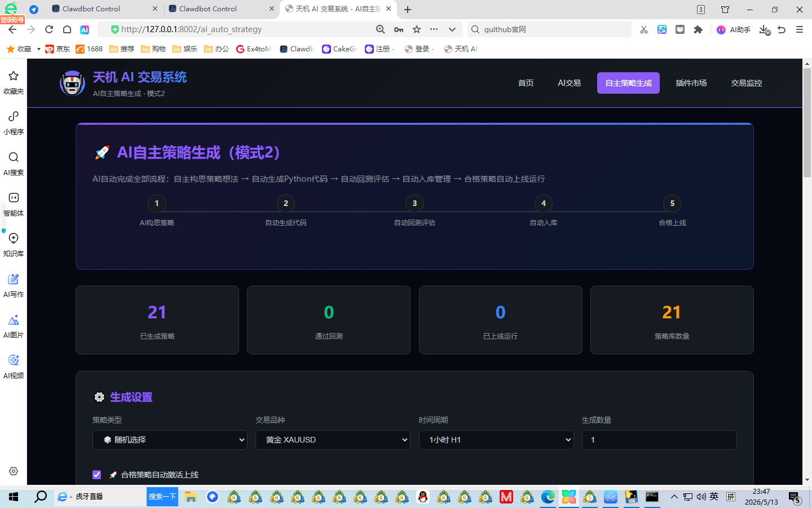Viewport: 812px width, 508px height.
Task: Click the undo restore-tab arrow icon
Action: coord(782,29)
